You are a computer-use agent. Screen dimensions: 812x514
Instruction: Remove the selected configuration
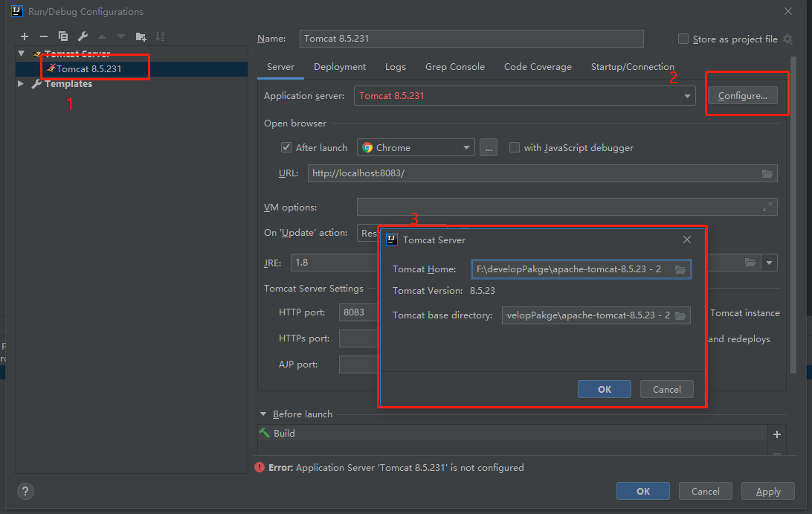pyautogui.click(x=43, y=36)
